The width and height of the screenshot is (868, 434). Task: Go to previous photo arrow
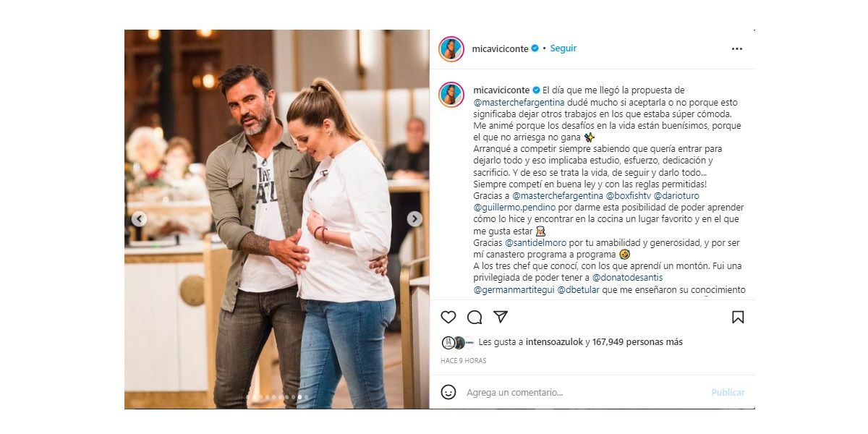tap(139, 218)
